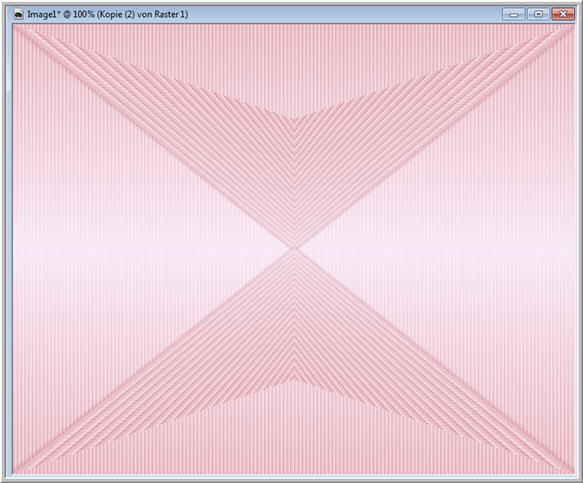Click the tip of the upper chevron pattern

point(294,120)
